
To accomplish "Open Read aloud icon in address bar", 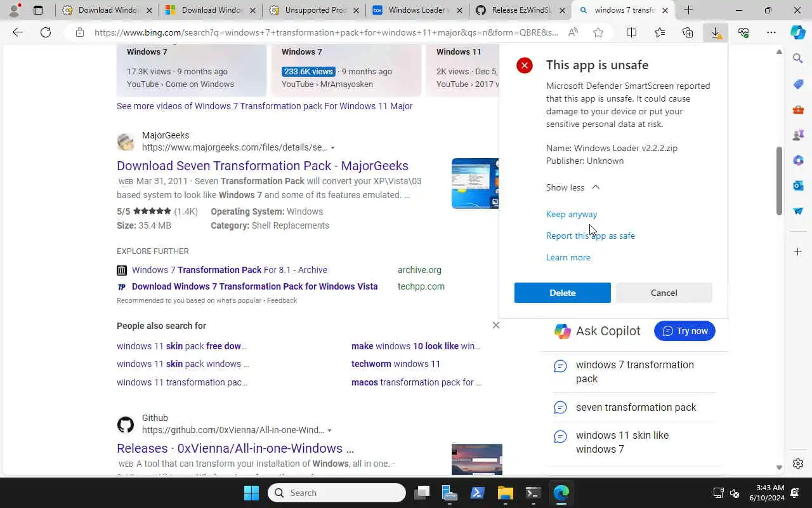I will click(x=573, y=32).
